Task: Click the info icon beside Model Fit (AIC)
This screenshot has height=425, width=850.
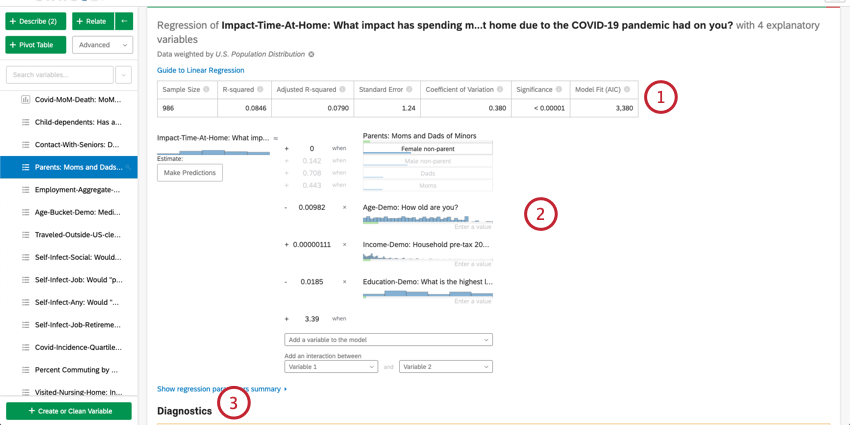Action: (x=627, y=89)
